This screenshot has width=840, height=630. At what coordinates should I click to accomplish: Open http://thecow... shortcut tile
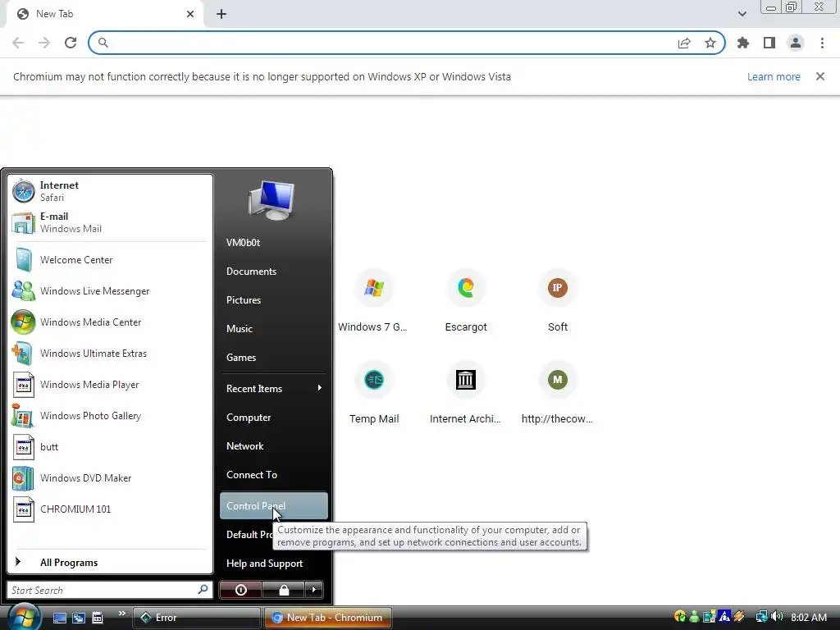[x=558, y=395]
